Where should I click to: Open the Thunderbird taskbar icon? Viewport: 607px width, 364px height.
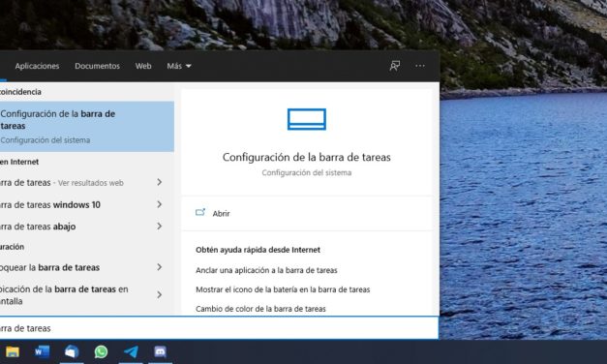click(x=72, y=352)
